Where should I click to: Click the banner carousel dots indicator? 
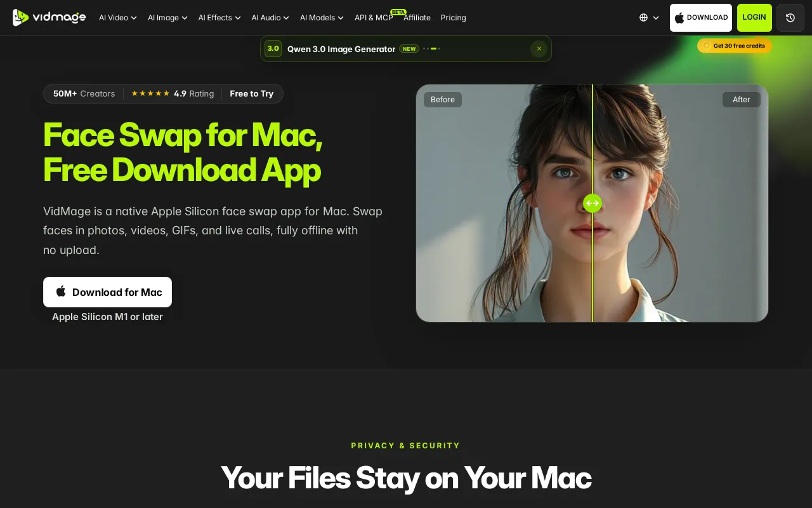(432, 49)
